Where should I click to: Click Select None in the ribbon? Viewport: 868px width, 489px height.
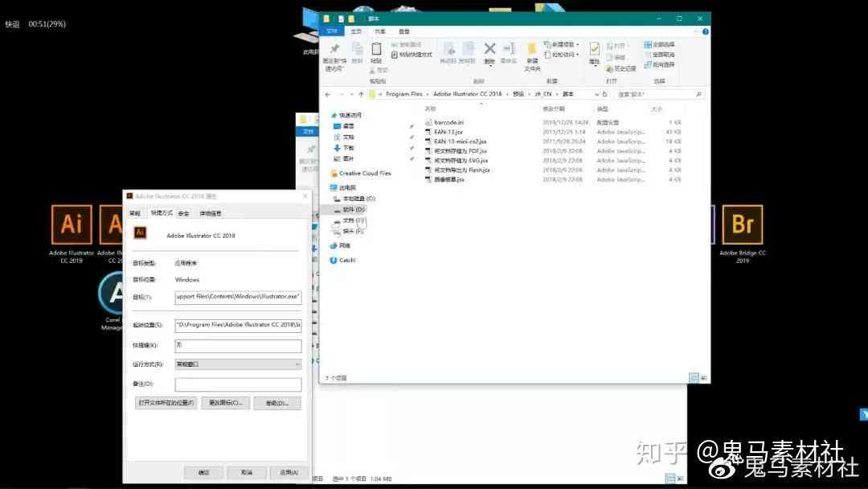coord(659,55)
